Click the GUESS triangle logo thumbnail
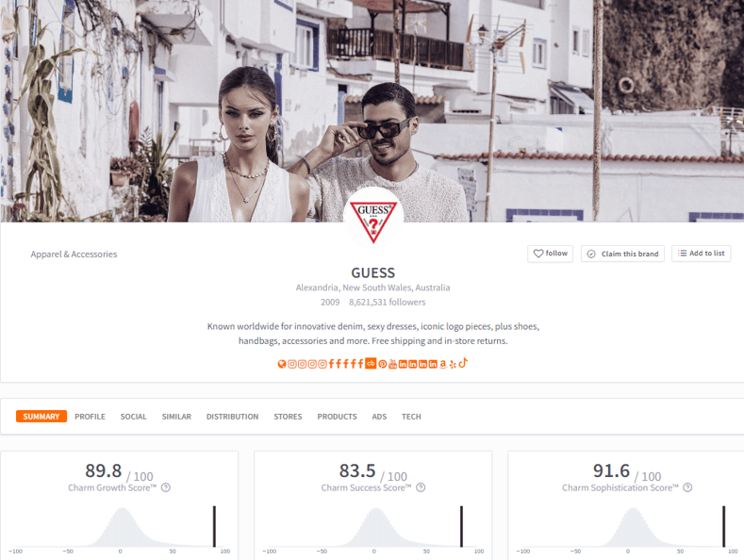Screen dimensions: 744x560 tap(374, 217)
